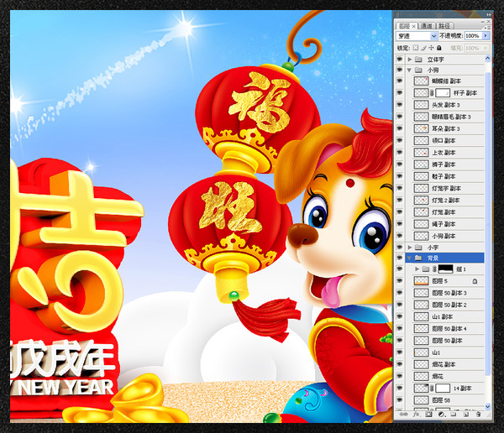
Task: Click the folder icon of 背景 group
Action: click(418, 258)
